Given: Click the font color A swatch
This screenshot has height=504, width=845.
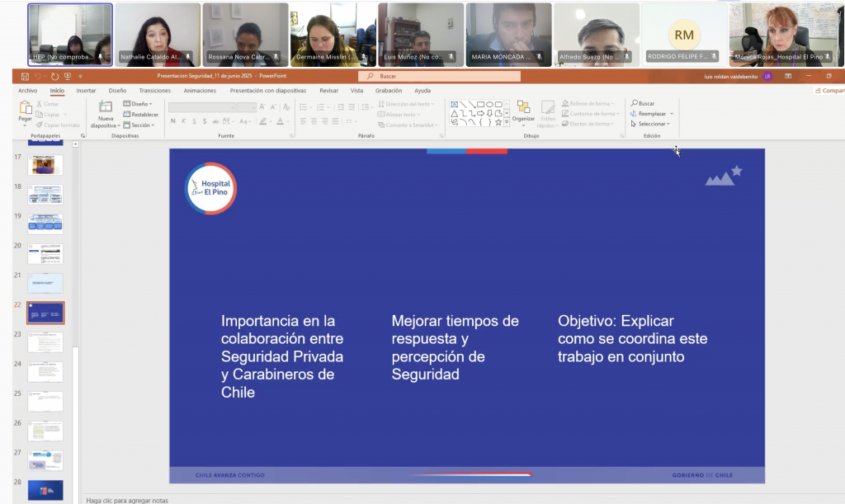Looking at the screenshot, I should pos(280,121).
